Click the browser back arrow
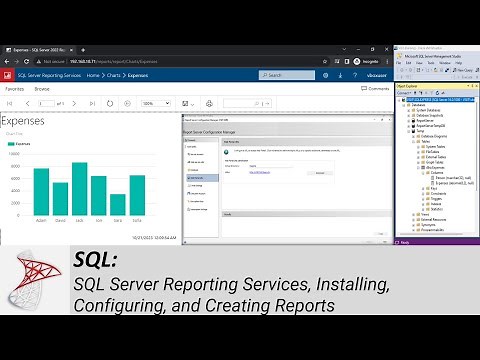Image resolution: width=480 pixels, height=360 pixels. pyautogui.click(x=7, y=61)
